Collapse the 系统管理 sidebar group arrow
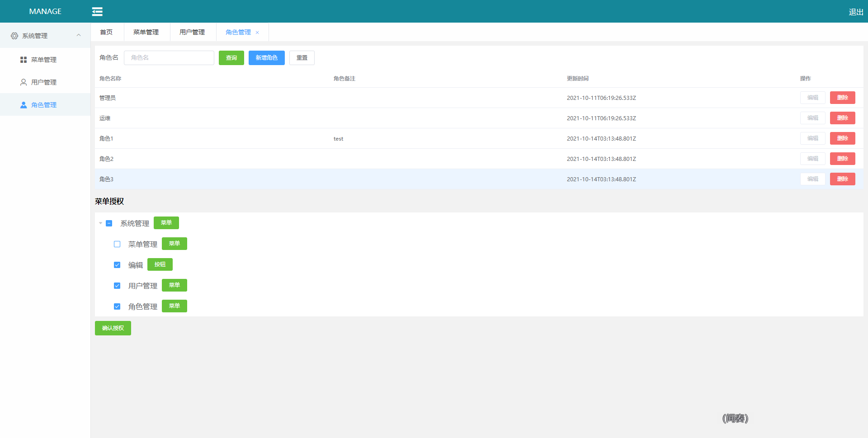This screenshot has width=868, height=438. (79, 35)
